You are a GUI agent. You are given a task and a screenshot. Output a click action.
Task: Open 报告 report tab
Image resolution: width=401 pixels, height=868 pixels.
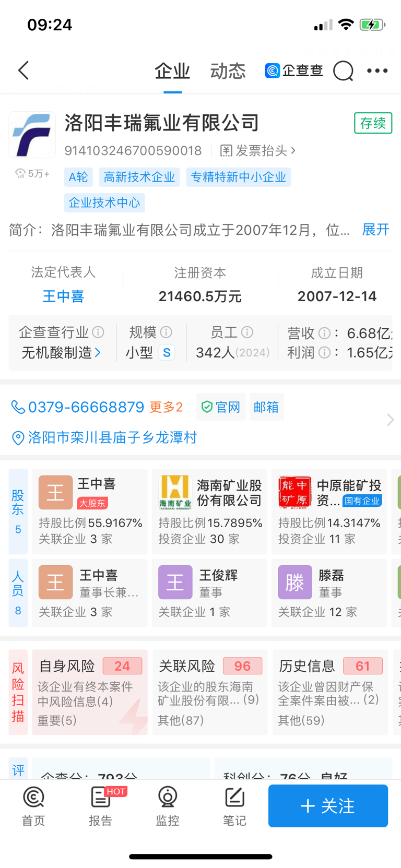coord(101,806)
